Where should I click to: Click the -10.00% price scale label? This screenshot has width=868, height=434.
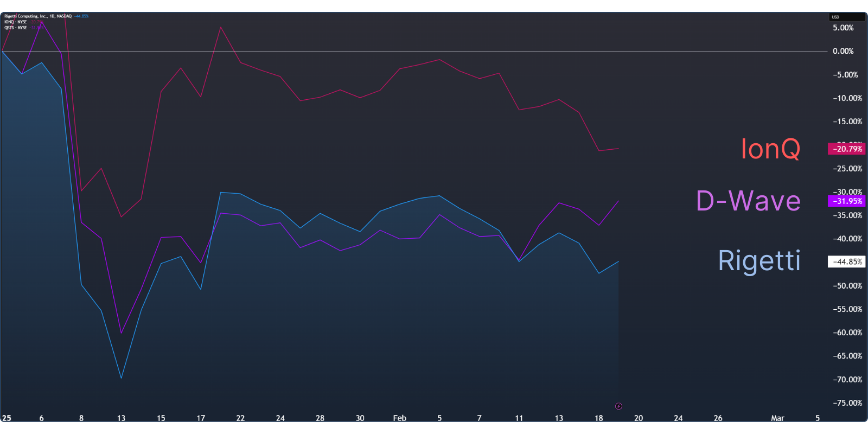tap(847, 98)
